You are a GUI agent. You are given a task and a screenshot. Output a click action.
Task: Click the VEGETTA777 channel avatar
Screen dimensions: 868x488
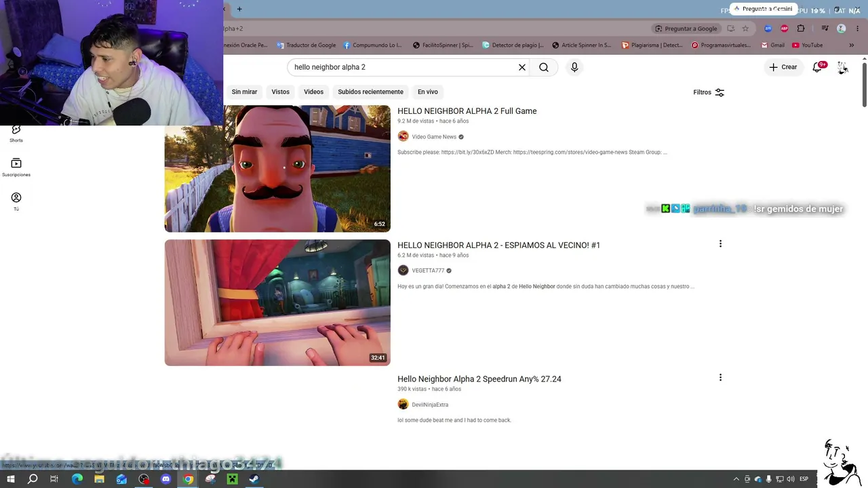[x=403, y=270]
